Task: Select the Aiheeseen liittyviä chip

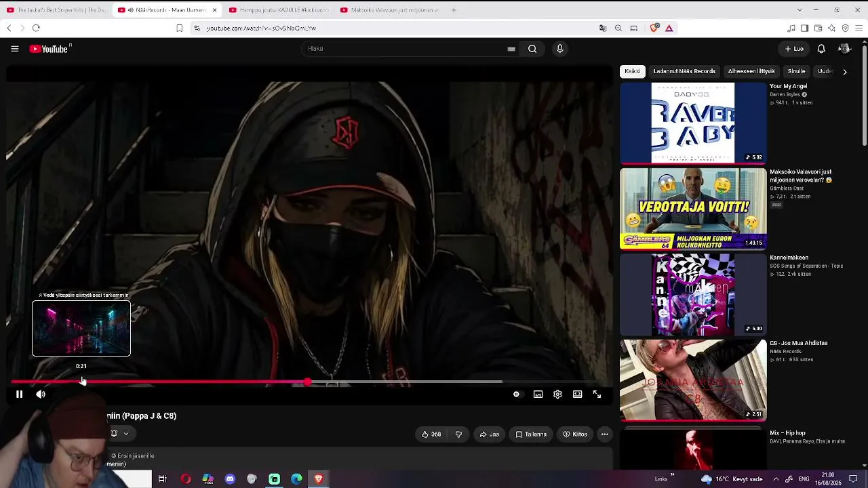Action: [751, 71]
